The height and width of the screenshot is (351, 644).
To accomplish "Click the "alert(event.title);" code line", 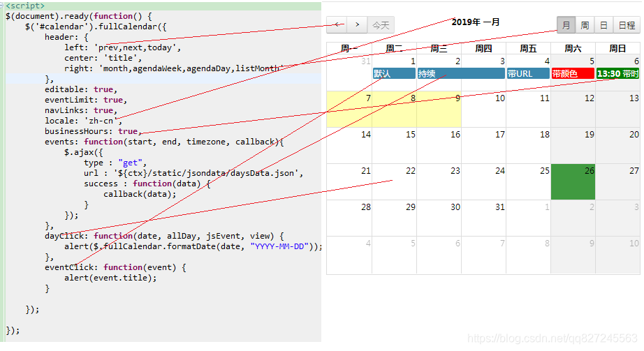I will pyautogui.click(x=110, y=278).
